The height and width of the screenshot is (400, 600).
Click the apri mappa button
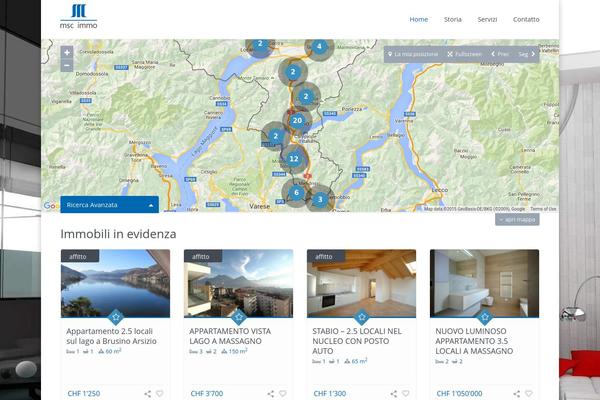(x=517, y=220)
